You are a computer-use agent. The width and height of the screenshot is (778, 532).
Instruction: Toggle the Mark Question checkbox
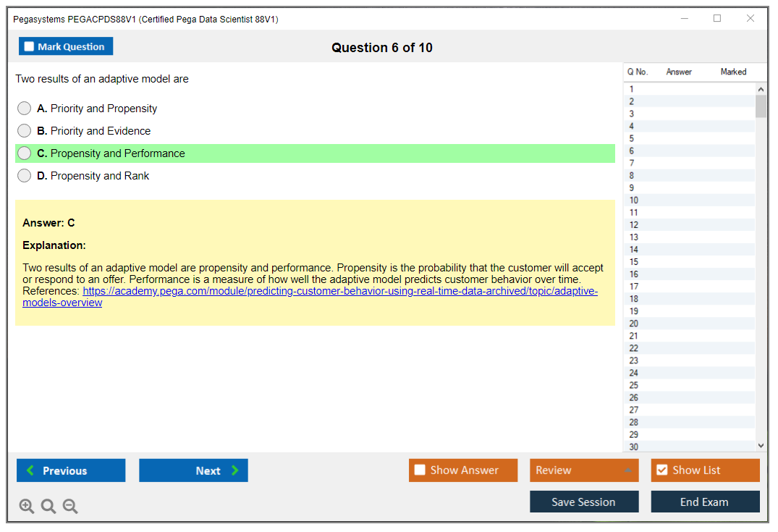(30, 47)
